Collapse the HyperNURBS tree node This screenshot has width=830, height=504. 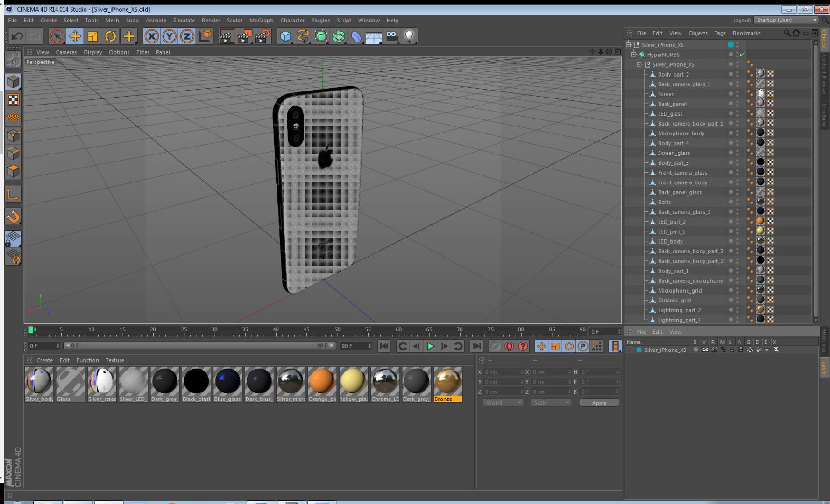(633, 55)
